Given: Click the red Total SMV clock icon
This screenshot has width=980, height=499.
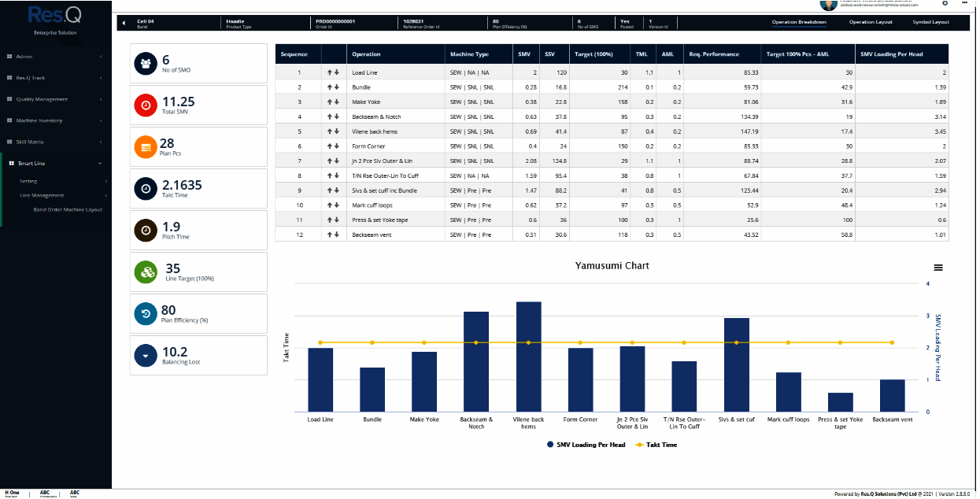Looking at the screenshot, I should pyautogui.click(x=145, y=105).
